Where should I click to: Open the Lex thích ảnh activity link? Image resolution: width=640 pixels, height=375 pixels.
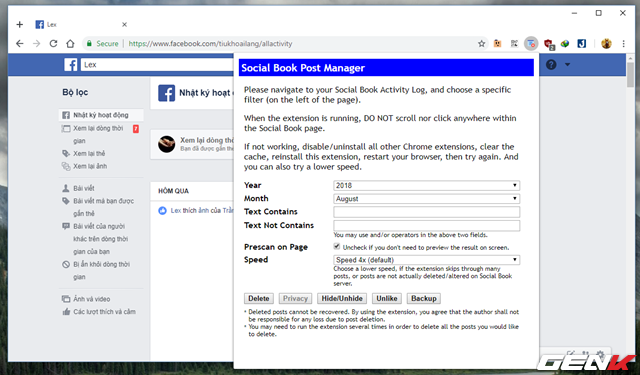pos(202,211)
